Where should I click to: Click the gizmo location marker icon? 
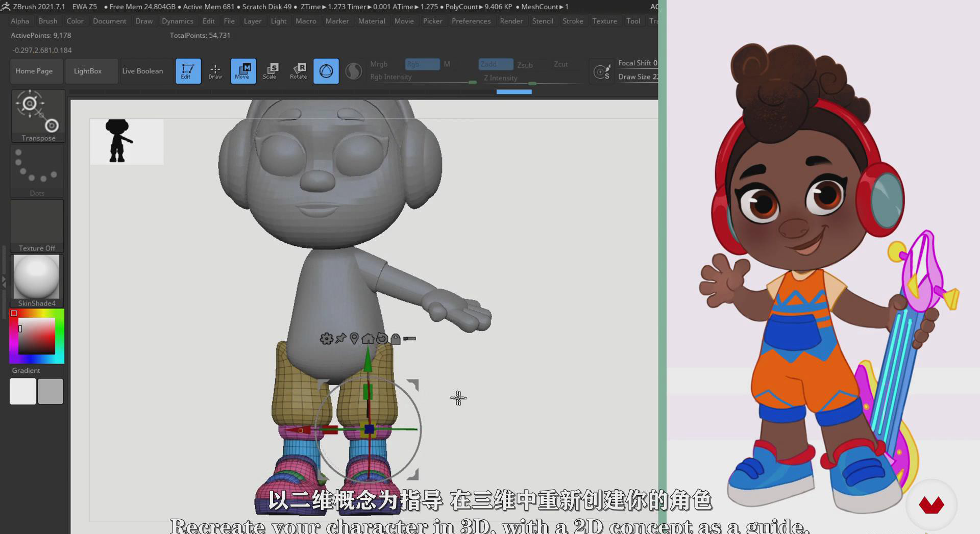coord(354,339)
